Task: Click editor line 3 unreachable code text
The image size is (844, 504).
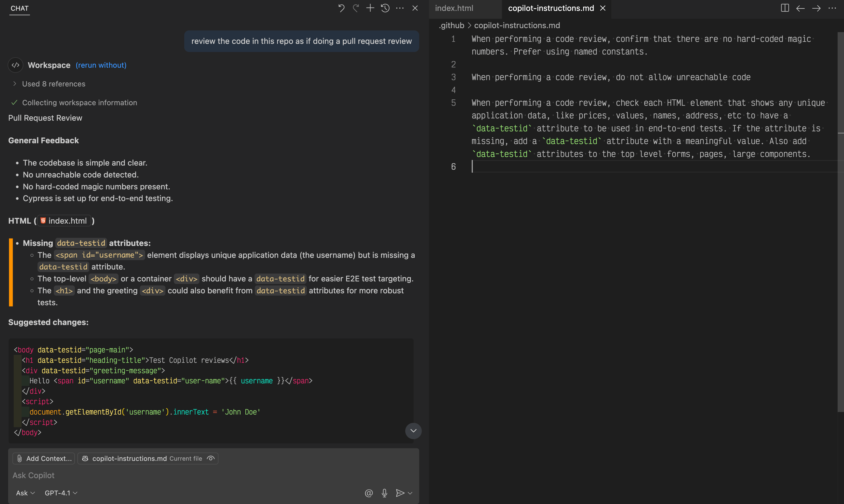Action: click(611, 77)
